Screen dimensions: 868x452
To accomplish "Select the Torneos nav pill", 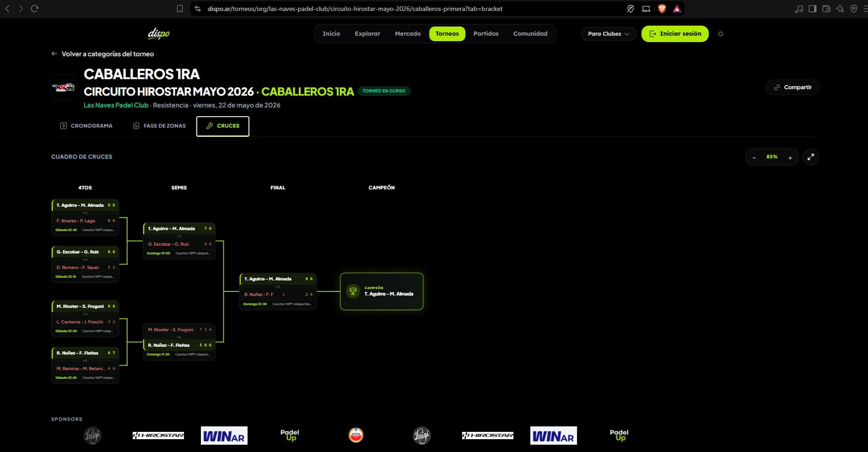I will tap(447, 34).
